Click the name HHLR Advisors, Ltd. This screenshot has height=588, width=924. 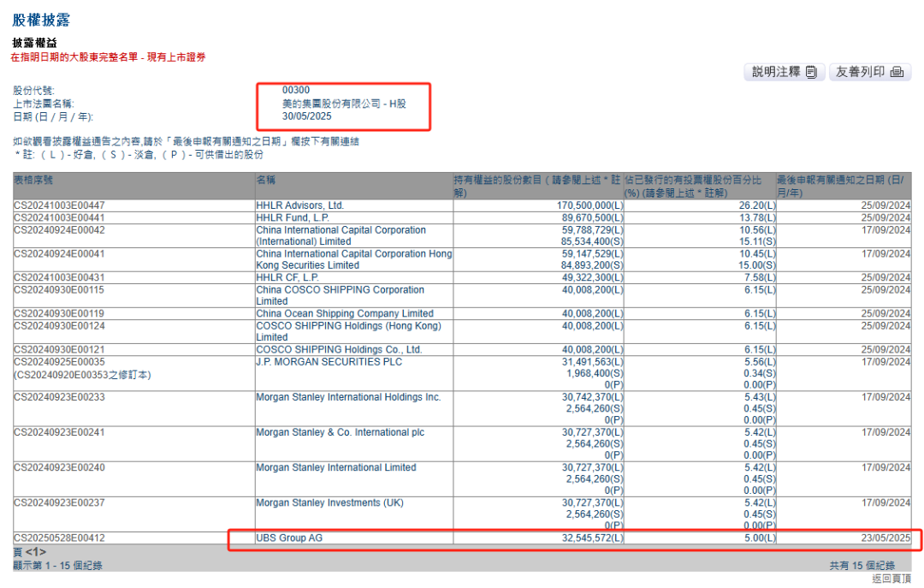pyautogui.click(x=300, y=205)
